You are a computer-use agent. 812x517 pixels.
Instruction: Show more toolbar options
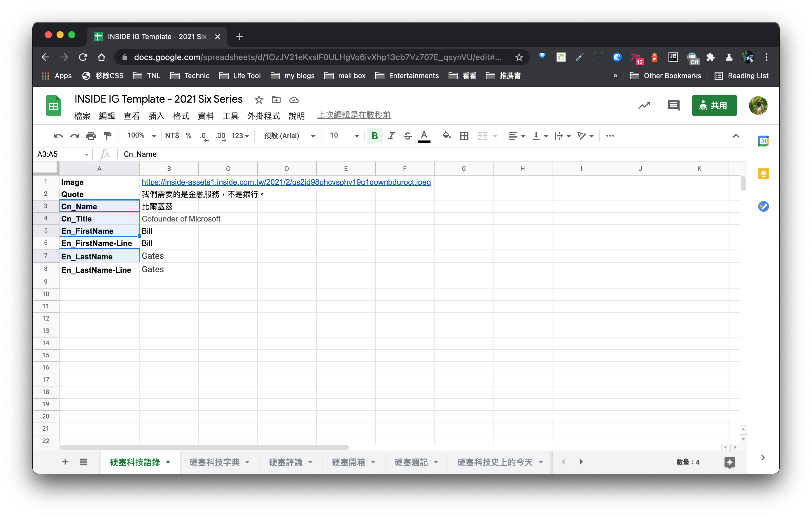click(x=610, y=136)
